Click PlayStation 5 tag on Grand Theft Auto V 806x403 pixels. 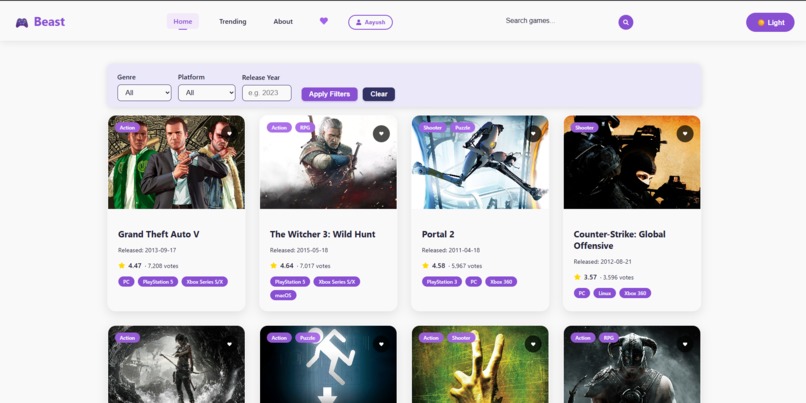click(158, 282)
